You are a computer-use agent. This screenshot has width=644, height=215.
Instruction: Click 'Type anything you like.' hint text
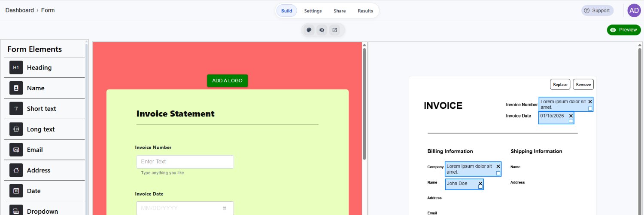(163, 173)
